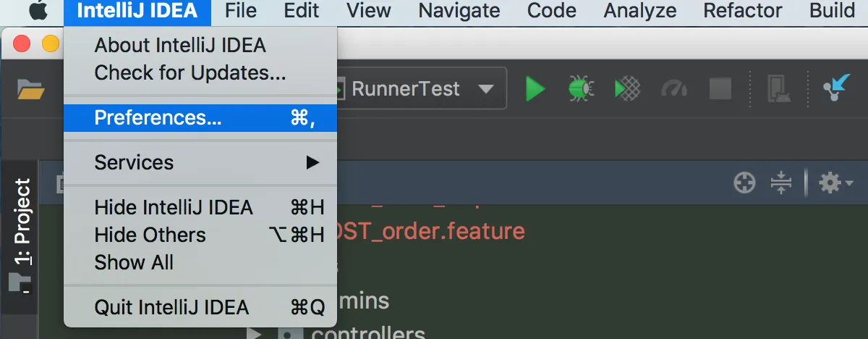The width and height of the screenshot is (868, 339).
Task: Close the window with the red button
Action: [x=22, y=43]
